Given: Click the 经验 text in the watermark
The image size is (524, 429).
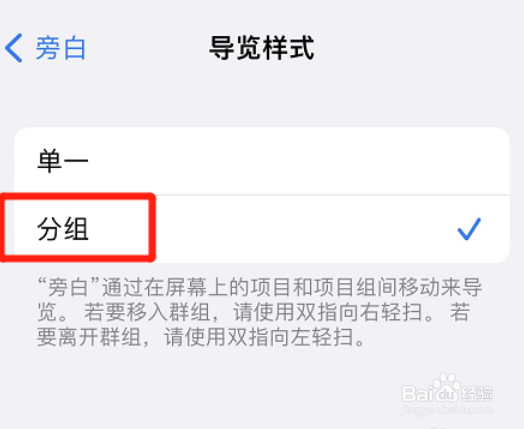Looking at the screenshot, I should pos(477,394).
